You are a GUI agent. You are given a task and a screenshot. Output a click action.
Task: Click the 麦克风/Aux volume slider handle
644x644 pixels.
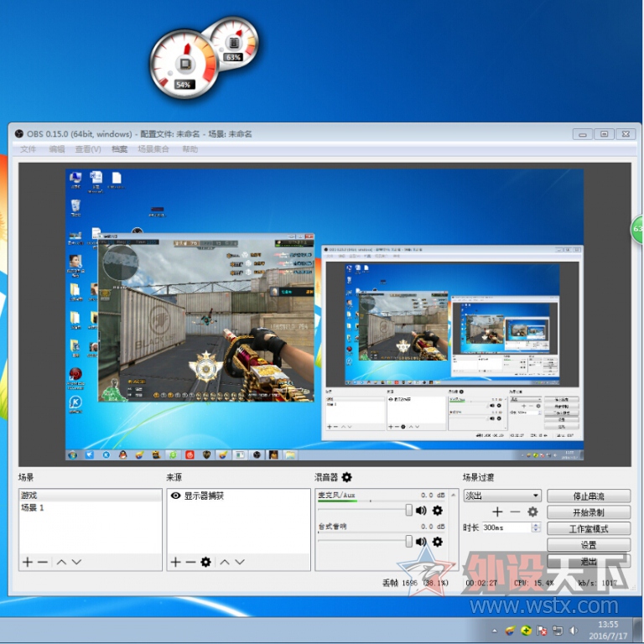408,510
